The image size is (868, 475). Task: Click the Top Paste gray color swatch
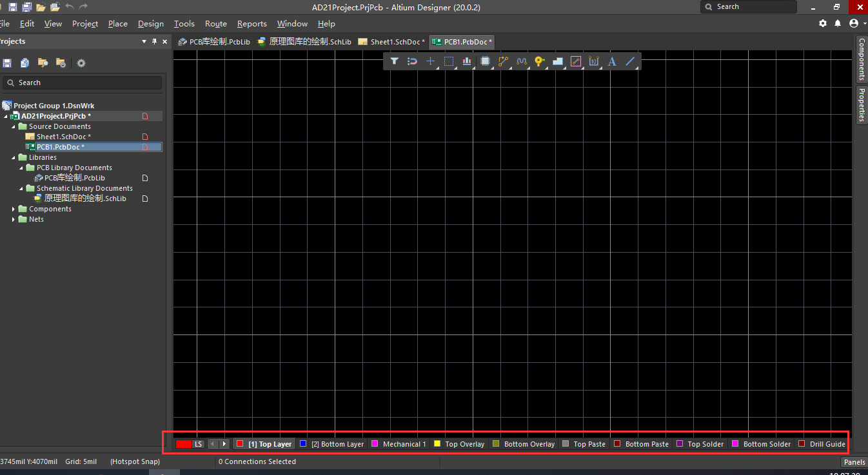[x=566, y=443]
